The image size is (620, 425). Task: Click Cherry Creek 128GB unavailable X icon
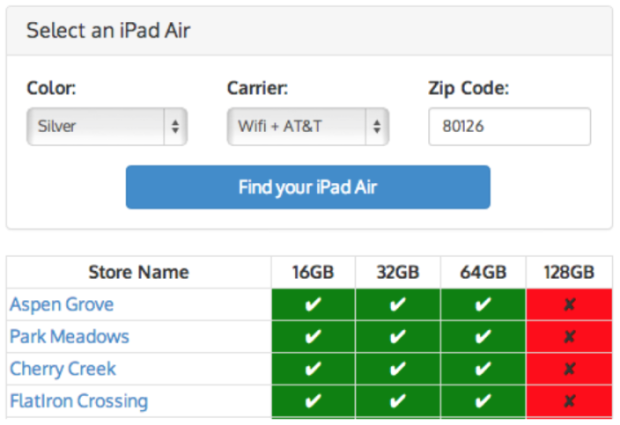(x=569, y=369)
